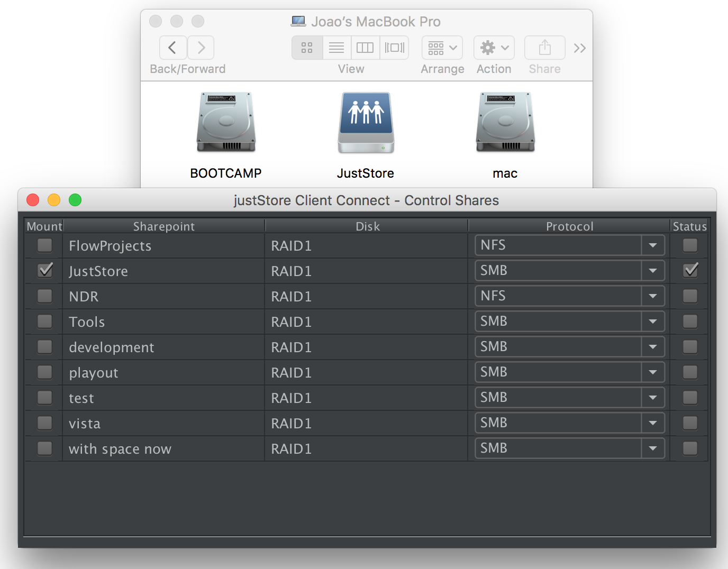The height and width of the screenshot is (569, 728).
Task: Open the Protocol dropdown for development
Action: (x=570, y=347)
